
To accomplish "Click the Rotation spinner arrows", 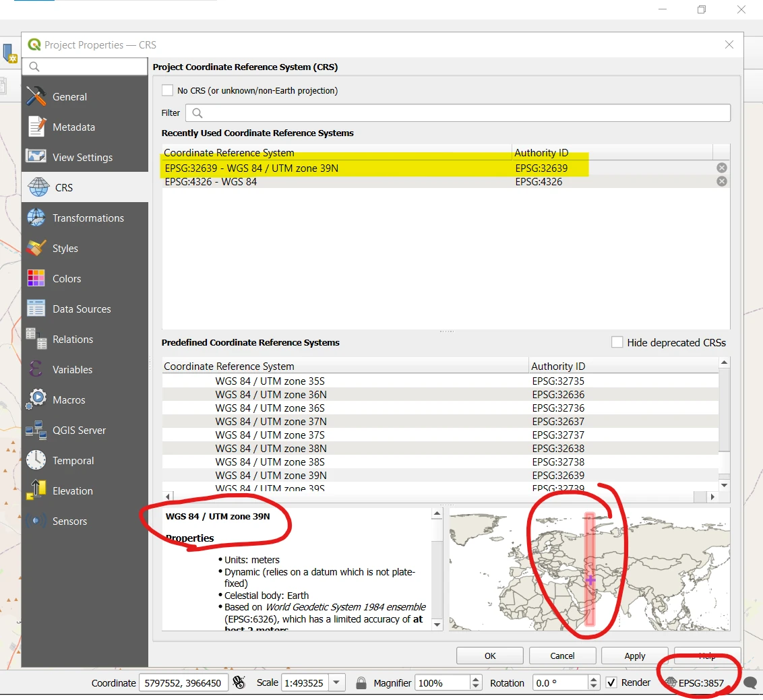I will pos(593,682).
